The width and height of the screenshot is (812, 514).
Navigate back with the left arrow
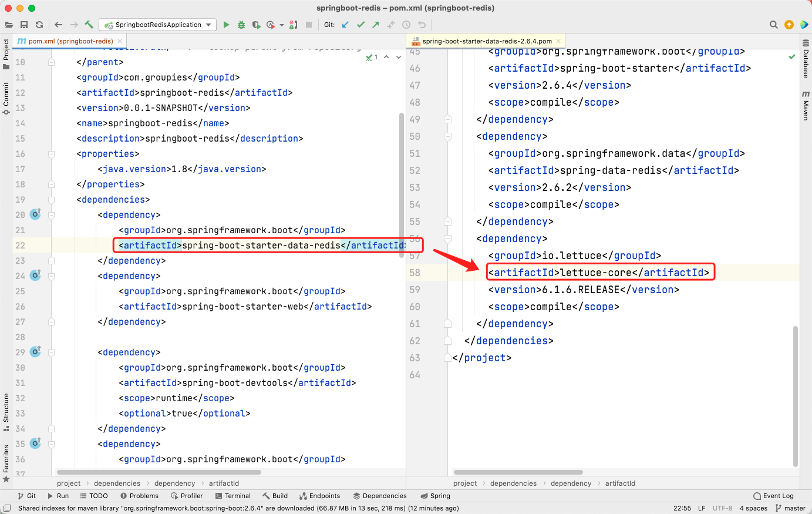point(58,25)
